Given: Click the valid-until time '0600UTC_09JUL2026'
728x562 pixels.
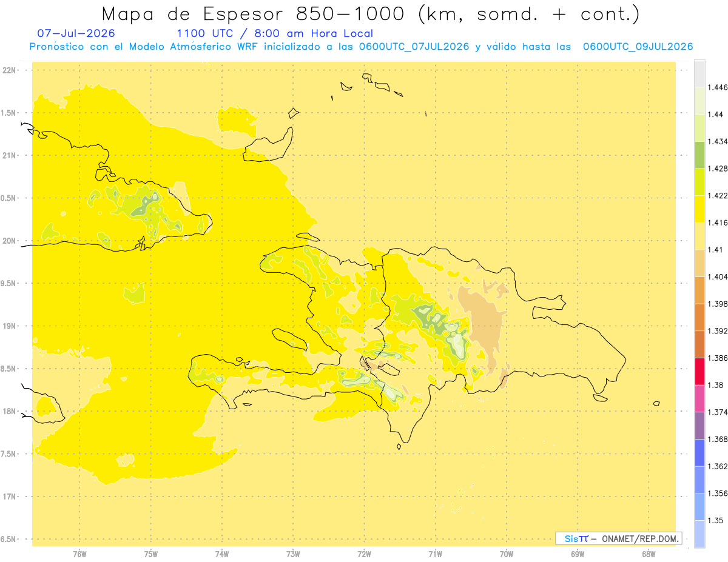Looking at the screenshot, I should (638, 47).
